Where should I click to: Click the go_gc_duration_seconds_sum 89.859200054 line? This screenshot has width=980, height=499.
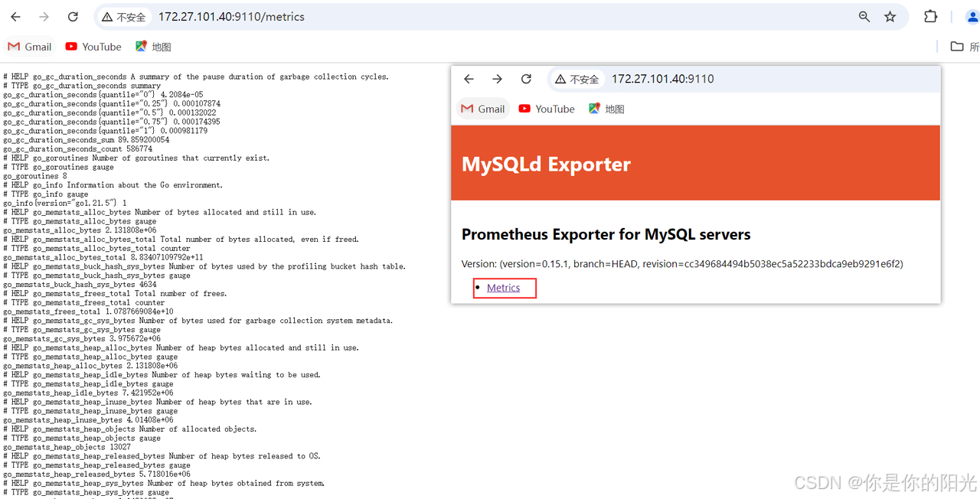[87, 140]
